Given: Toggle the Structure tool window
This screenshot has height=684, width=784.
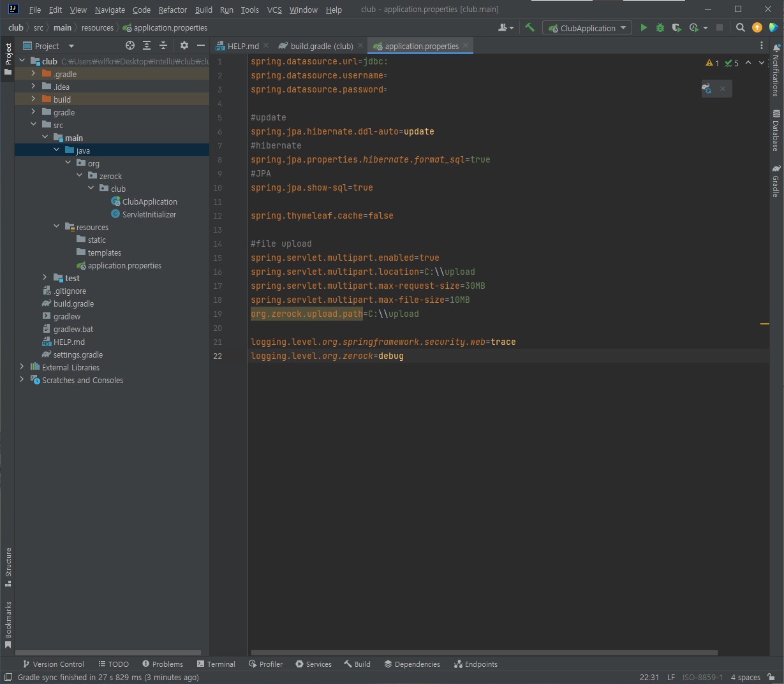Looking at the screenshot, I should (x=8, y=567).
